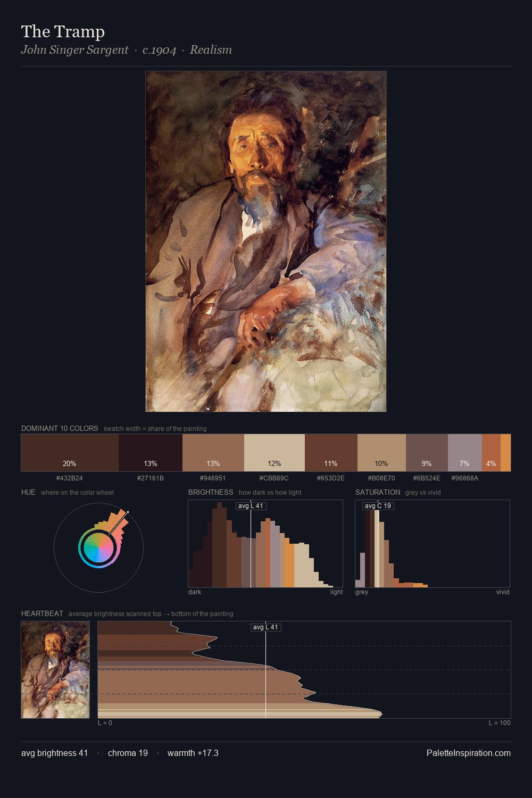Click the hex code '#B08E70' label
This screenshot has width=532, height=798.
click(381, 478)
